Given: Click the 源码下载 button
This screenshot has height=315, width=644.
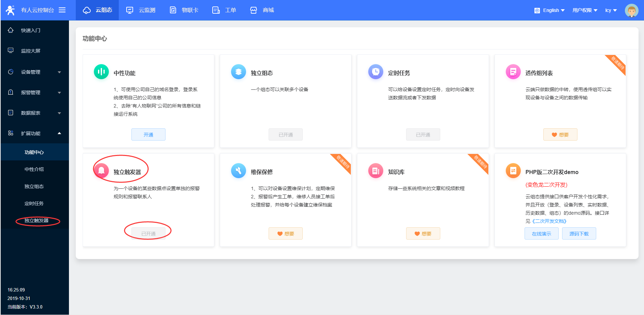Looking at the screenshot, I should [579, 233].
